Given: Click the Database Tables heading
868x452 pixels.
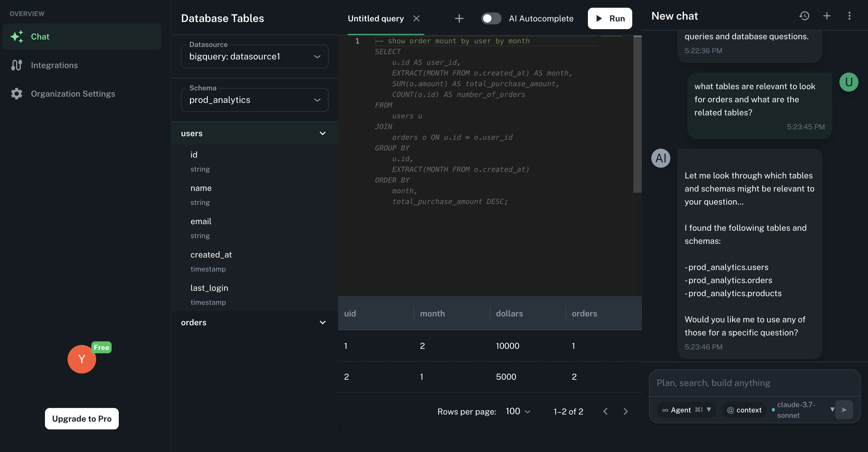Looking at the screenshot, I should [x=222, y=18].
